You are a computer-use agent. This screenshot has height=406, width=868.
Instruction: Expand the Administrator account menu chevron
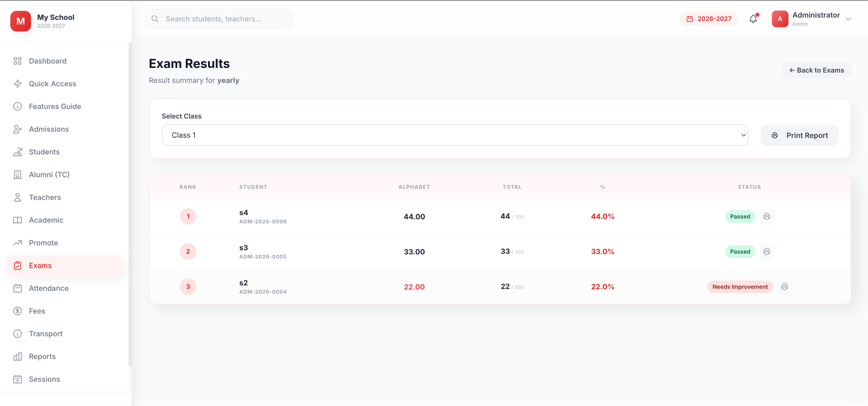(x=848, y=19)
